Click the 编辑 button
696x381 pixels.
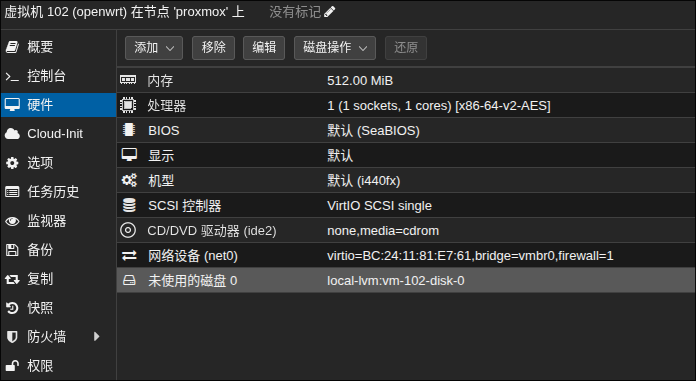[x=264, y=48]
